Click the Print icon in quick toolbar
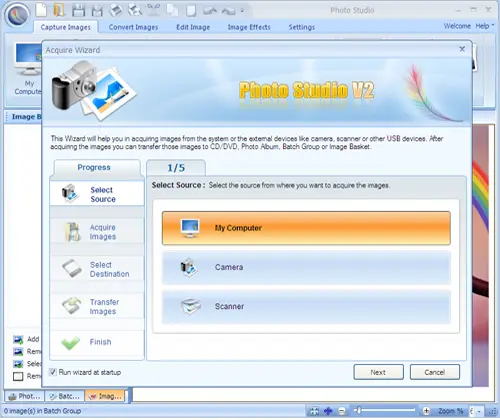Image resolution: width=500 pixels, height=420 pixels. (x=116, y=10)
